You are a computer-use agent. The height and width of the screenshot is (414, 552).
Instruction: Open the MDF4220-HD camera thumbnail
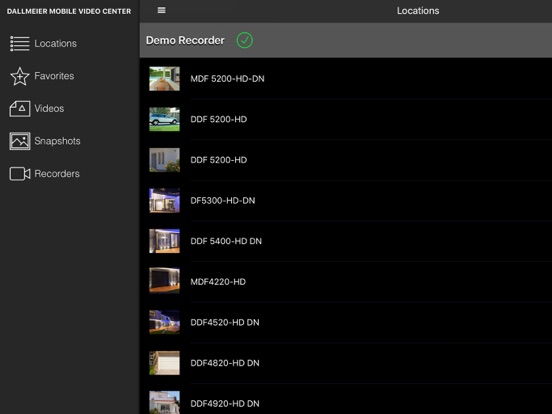point(164,282)
